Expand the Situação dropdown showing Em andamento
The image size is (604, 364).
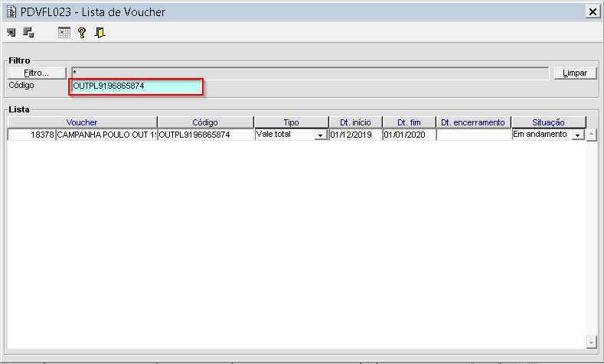578,135
